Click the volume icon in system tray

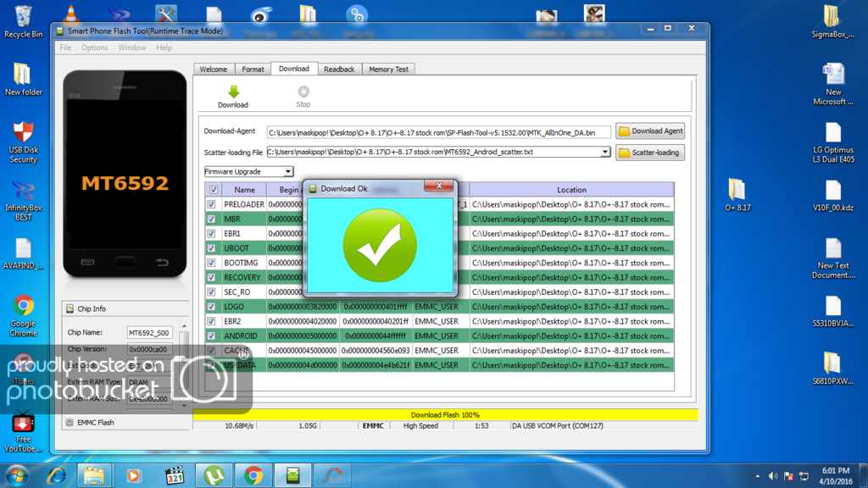773,476
